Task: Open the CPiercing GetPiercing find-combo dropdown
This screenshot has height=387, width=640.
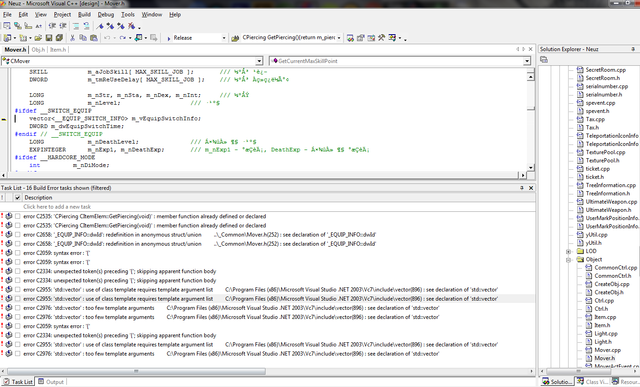Action: pyautogui.click(x=339, y=38)
